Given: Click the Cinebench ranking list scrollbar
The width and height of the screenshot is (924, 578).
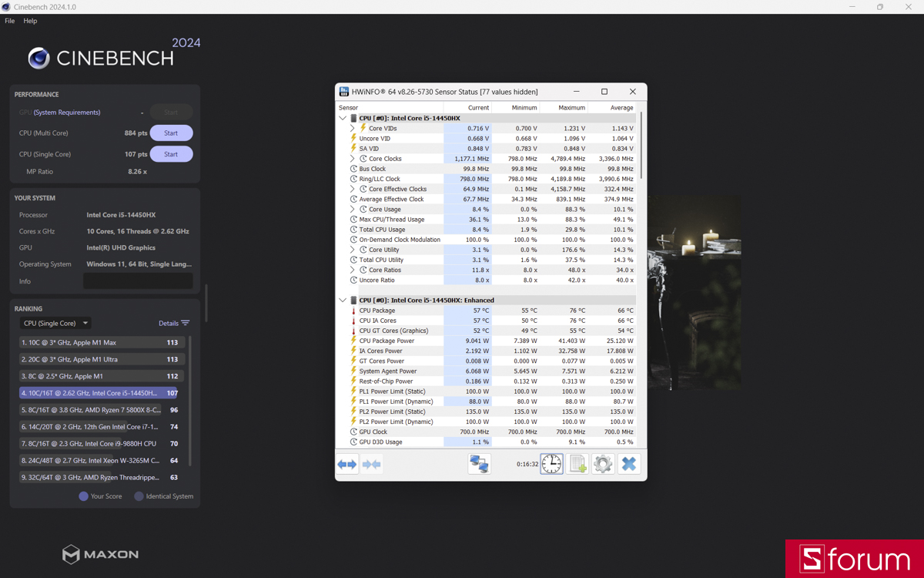Looking at the screenshot, I should tap(190, 401).
